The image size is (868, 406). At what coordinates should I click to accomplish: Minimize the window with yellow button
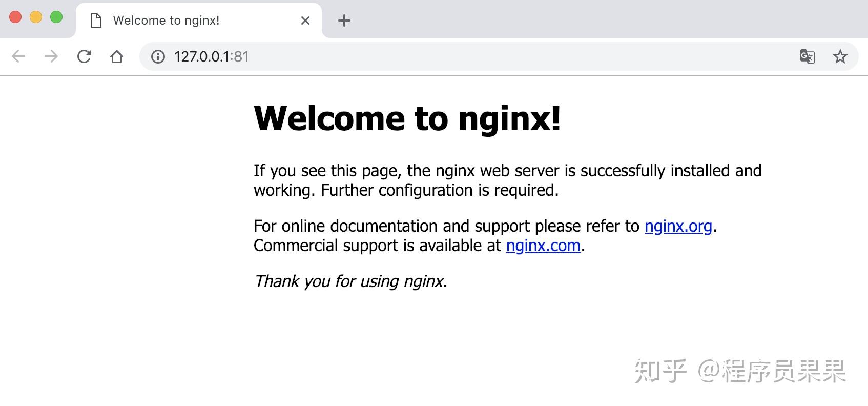36,17
